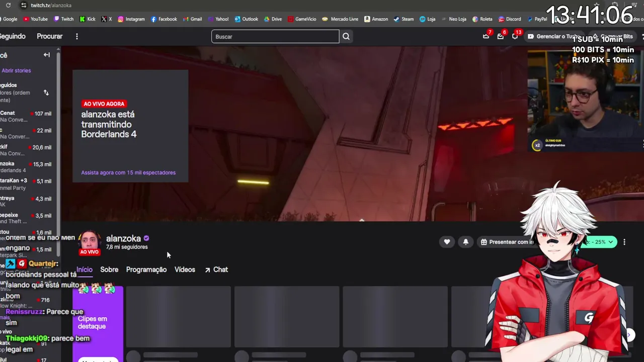The width and height of the screenshot is (644, 362).
Task: Open the Kick bookmark
Action: pyautogui.click(x=87, y=19)
